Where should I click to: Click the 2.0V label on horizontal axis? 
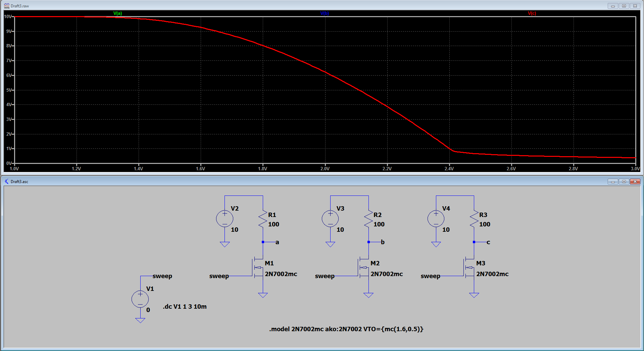pos(325,169)
